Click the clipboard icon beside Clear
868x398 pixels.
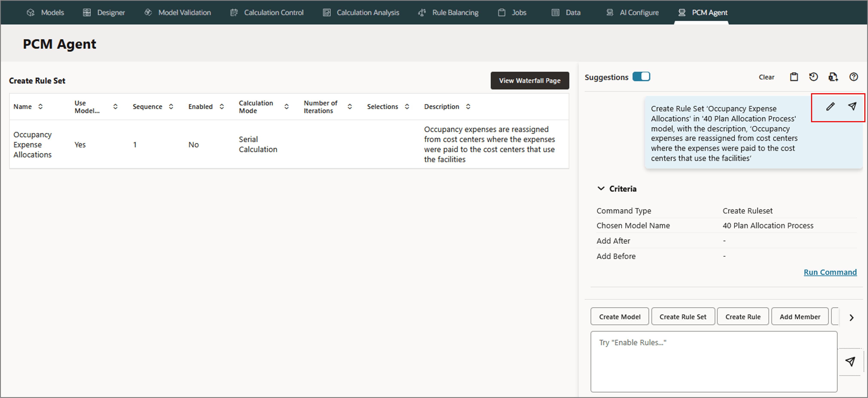pyautogui.click(x=794, y=77)
